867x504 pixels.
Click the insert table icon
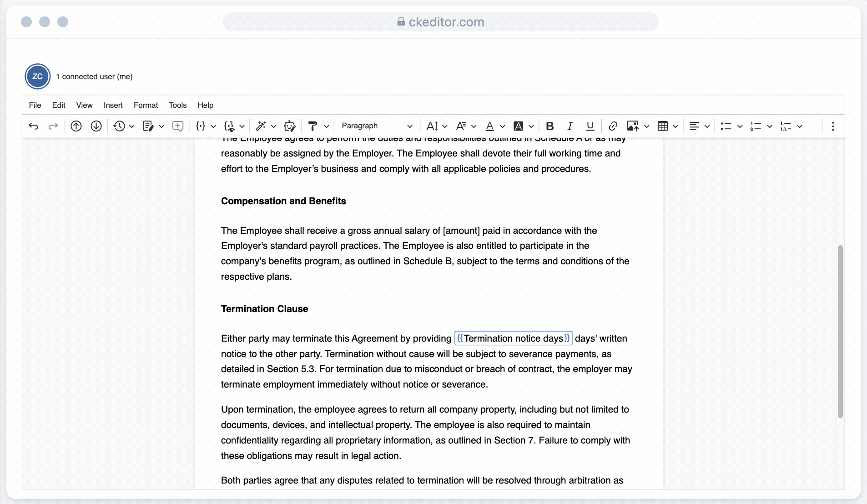click(663, 126)
